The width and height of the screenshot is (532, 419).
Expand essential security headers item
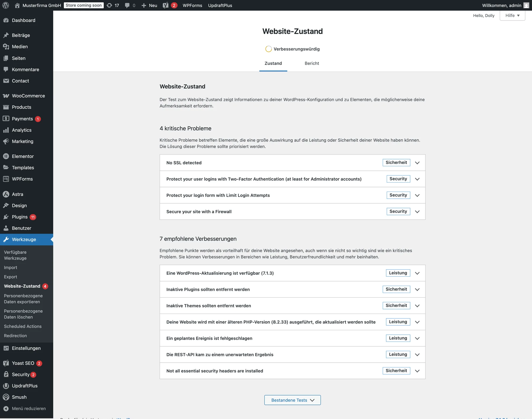pyautogui.click(x=292, y=371)
